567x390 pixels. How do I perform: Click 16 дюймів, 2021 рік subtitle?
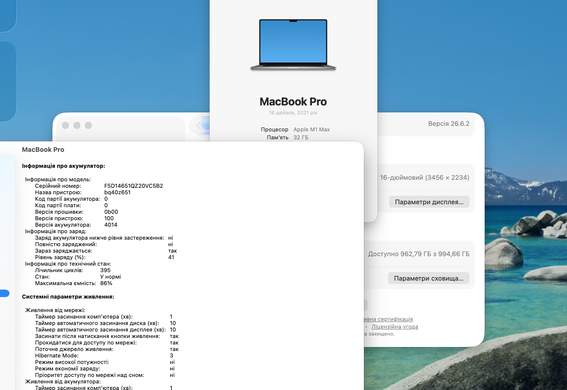click(293, 113)
